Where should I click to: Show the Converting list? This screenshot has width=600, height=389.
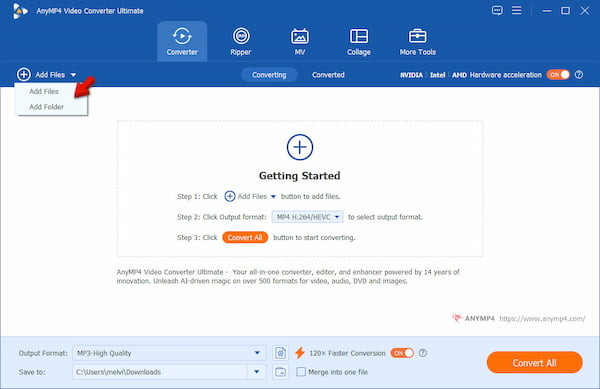pos(269,75)
